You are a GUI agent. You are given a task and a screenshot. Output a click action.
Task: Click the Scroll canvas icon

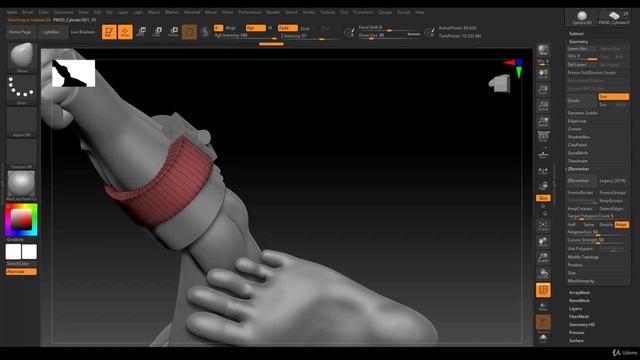pyautogui.click(x=543, y=74)
